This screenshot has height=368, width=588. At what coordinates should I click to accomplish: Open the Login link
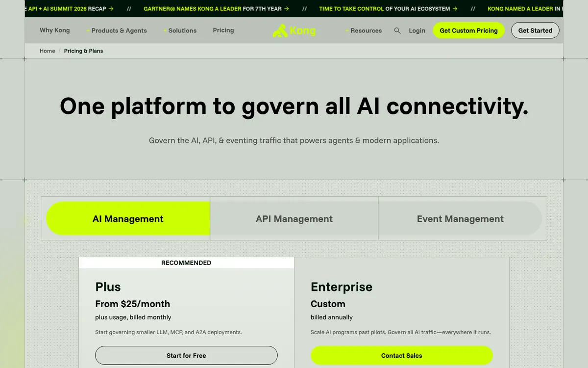[417, 30]
